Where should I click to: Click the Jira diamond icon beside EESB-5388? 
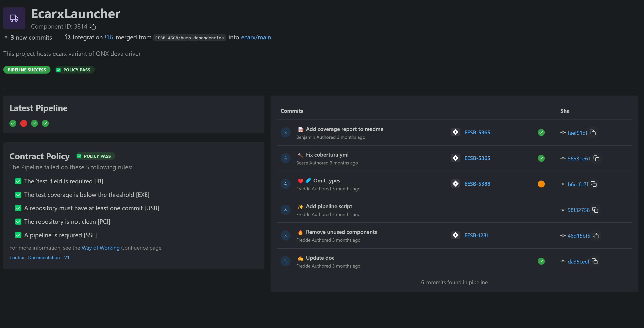click(x=456, y=184)
